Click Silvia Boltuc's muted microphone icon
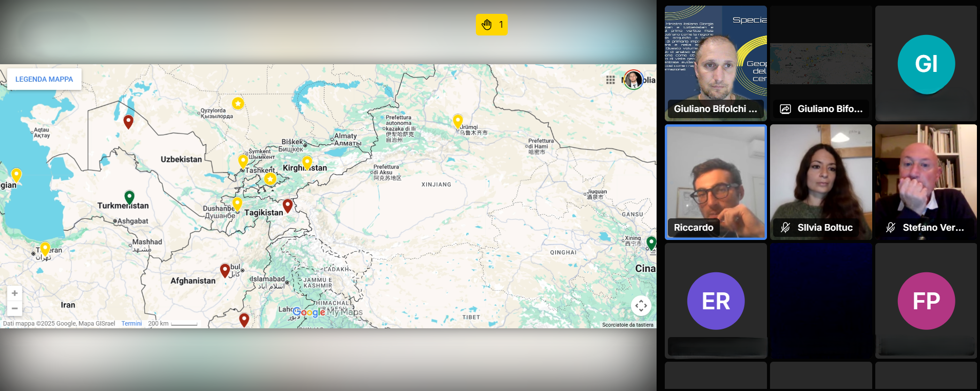The width and height of the screenshot is (980, 391). pyautogui.click(x=785, y=228)
